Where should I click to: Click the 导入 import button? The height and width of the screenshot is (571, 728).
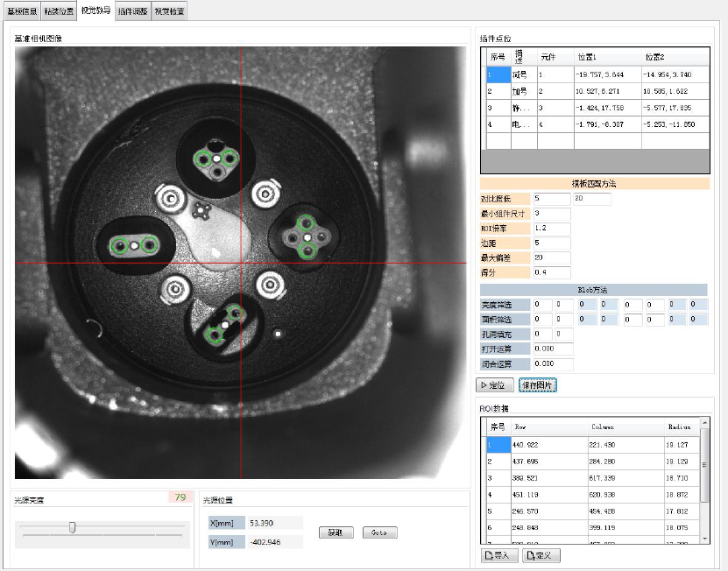point(498,555)
